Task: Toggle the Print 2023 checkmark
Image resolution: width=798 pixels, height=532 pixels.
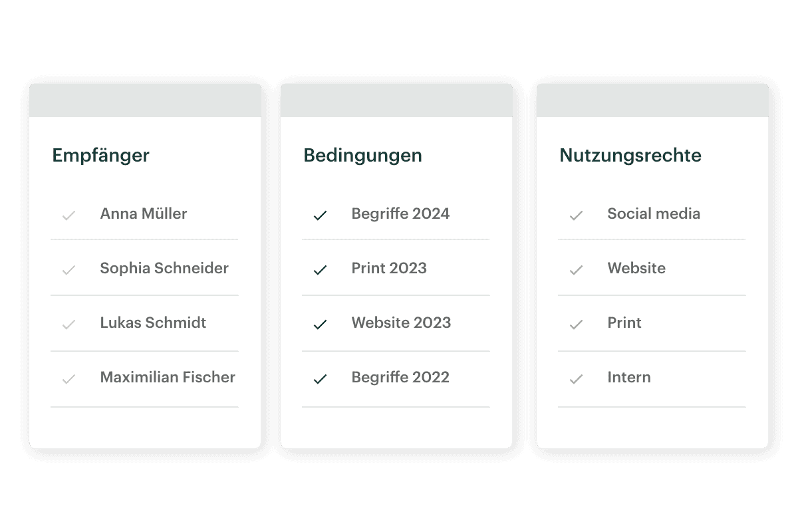Action: 320,269
